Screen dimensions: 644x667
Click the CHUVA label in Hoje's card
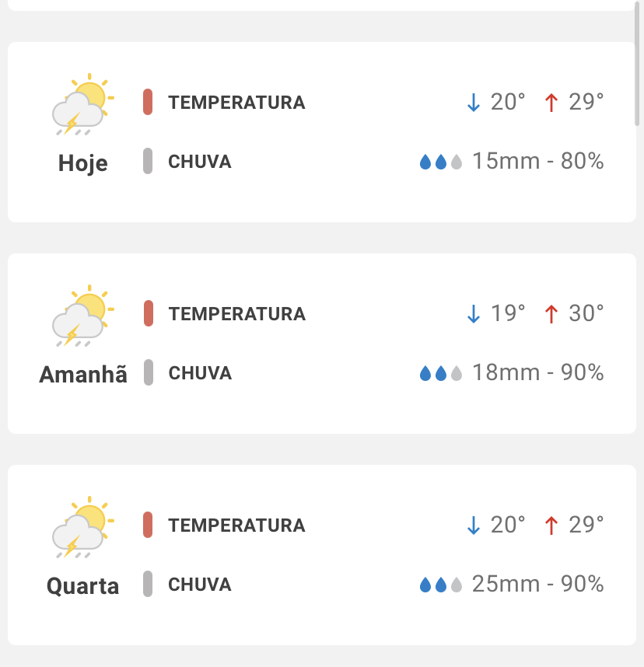[200, 162]
